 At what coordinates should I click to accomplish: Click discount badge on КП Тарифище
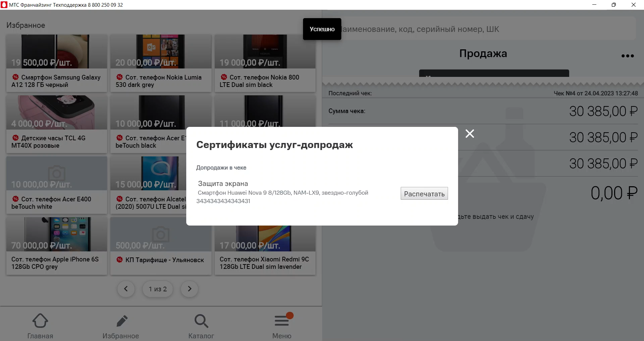pyautogui.click(x=119, y=260)
